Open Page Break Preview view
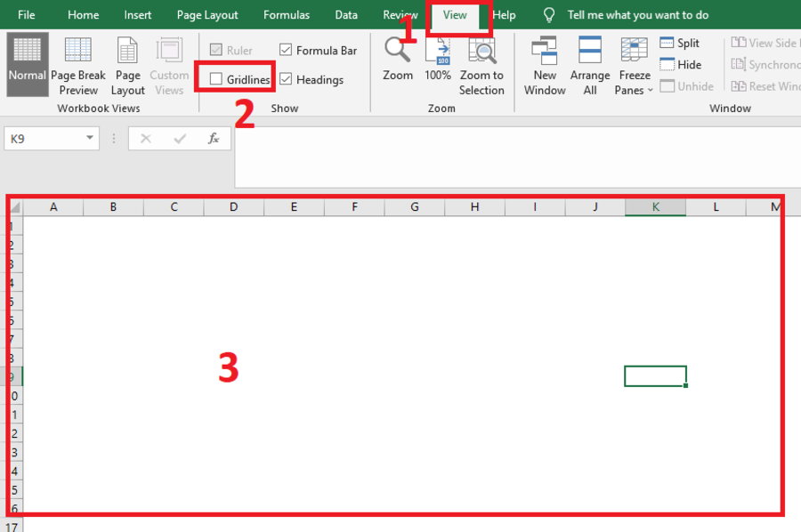 coord(78,67)
